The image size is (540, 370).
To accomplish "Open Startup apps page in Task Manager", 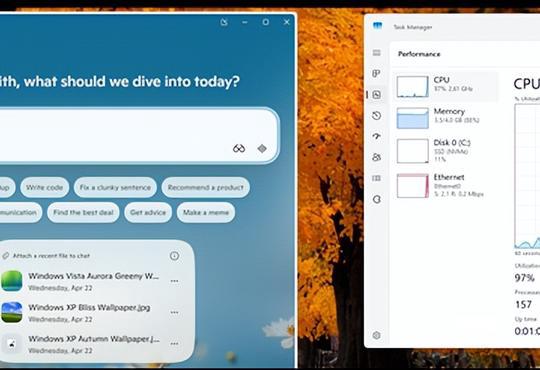I will pos(376,136).
